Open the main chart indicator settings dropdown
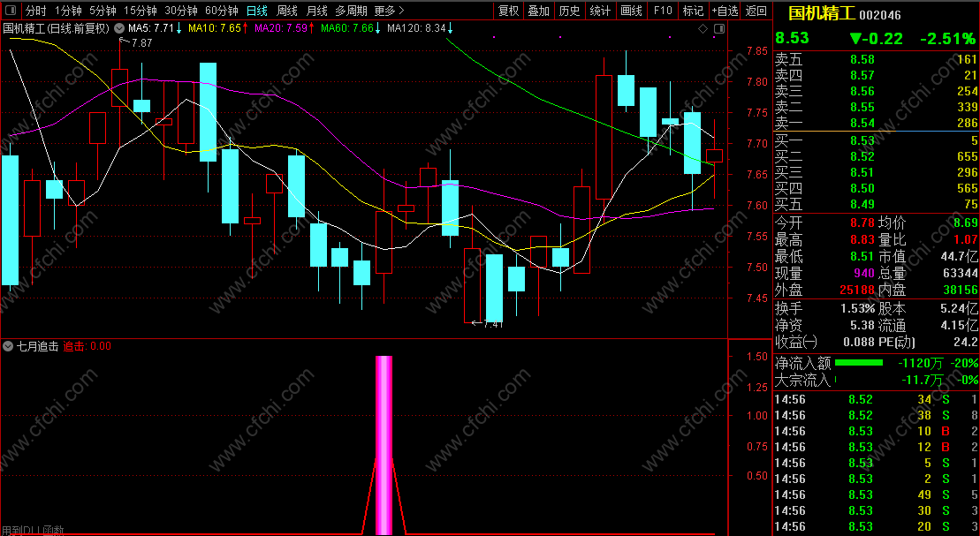The width and height of the screenshot is (980, 536). [x=118, y=28]
